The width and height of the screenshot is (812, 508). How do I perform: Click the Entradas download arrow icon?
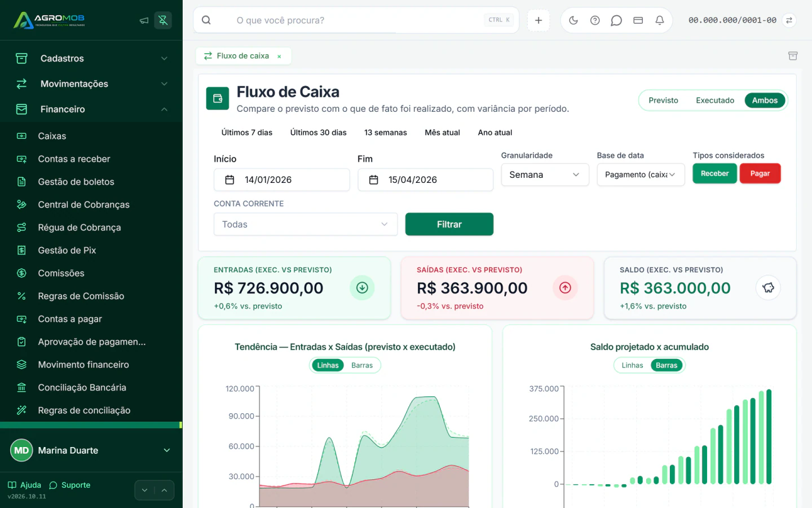pos(362,288)
